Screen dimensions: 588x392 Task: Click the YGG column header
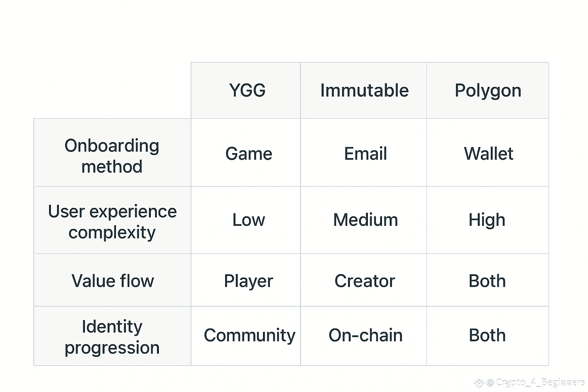[x=247, y=91]
